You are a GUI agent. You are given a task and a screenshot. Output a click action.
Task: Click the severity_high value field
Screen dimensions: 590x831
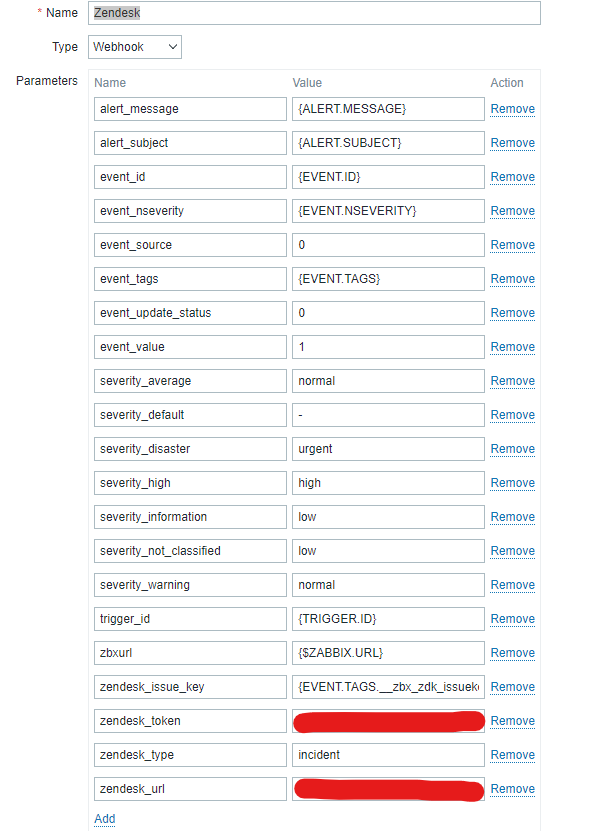383,483
